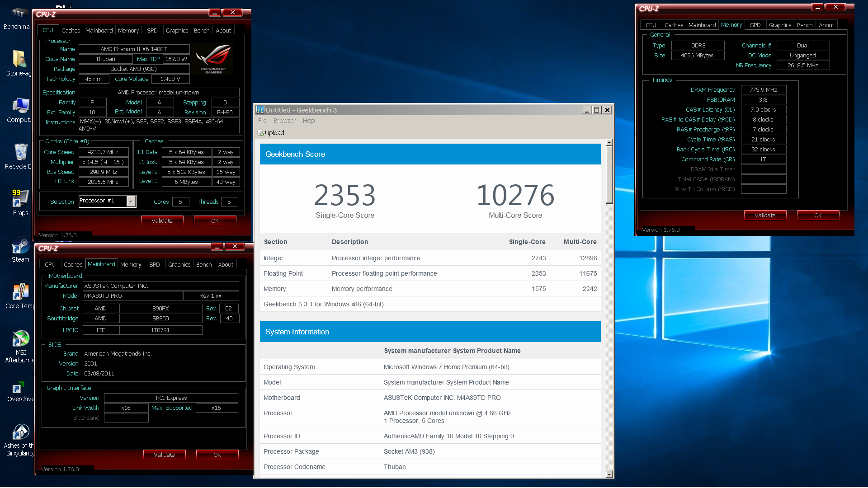Open Graphics tab in bottom-left CPU-Z
The image size is (868, 488).
point(179,264)
